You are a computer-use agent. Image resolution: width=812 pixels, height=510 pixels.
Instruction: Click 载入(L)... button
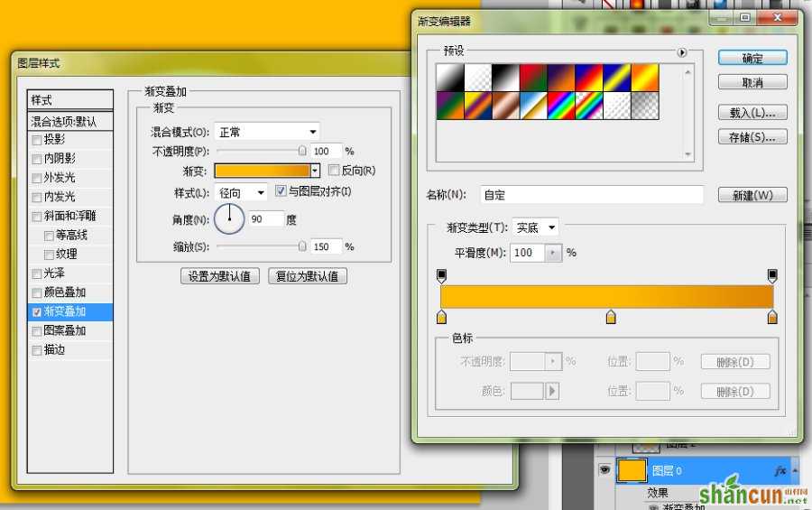click(752, 112)
